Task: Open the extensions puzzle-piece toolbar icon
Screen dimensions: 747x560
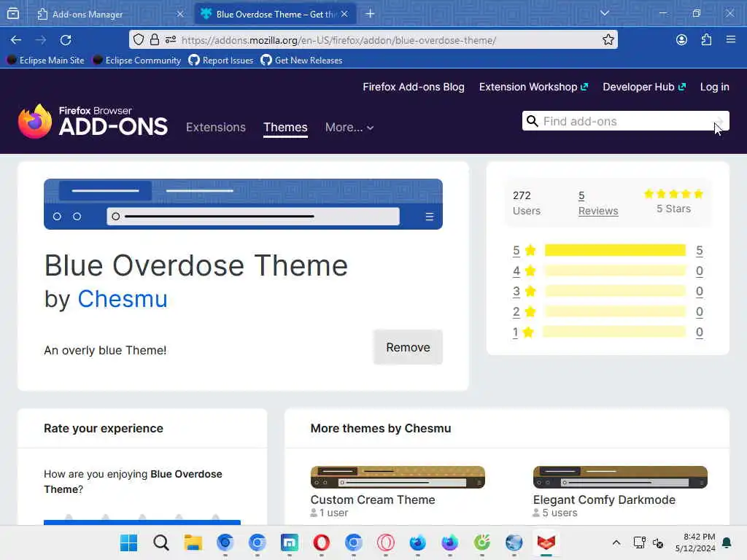Action: 706,40
